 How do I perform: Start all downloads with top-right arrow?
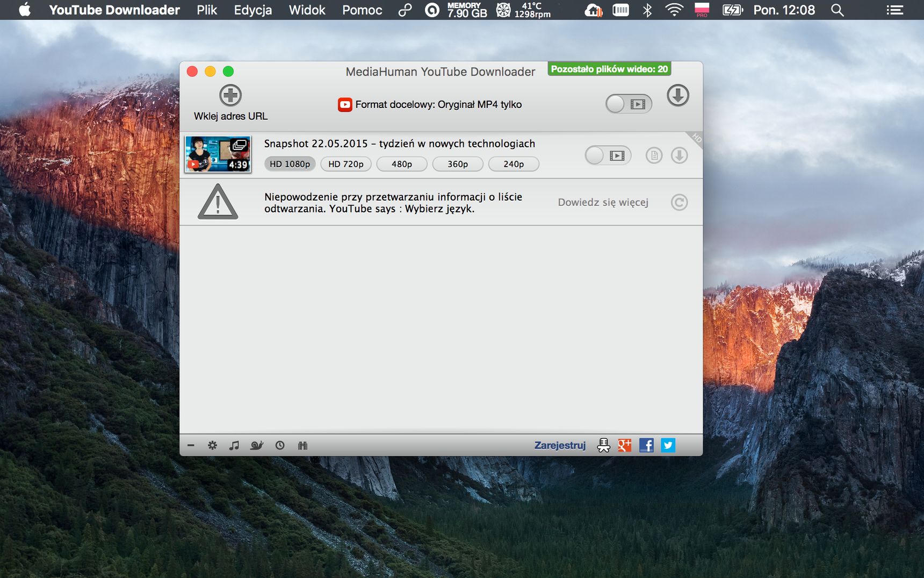tap(678, 96)
